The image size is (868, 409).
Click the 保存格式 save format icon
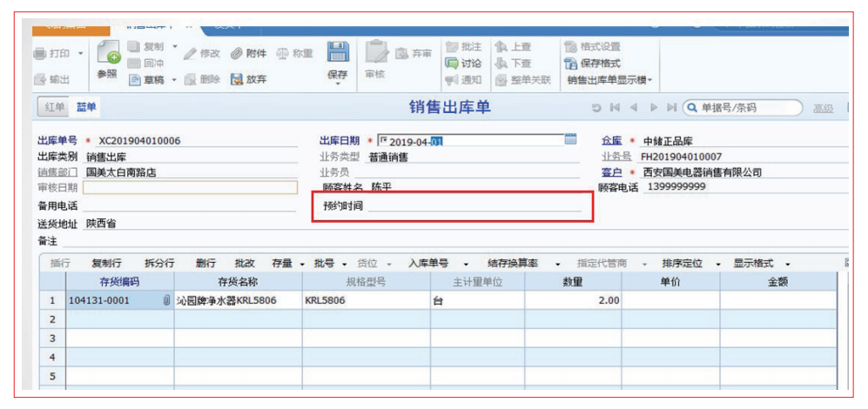(x=571, y=64)
